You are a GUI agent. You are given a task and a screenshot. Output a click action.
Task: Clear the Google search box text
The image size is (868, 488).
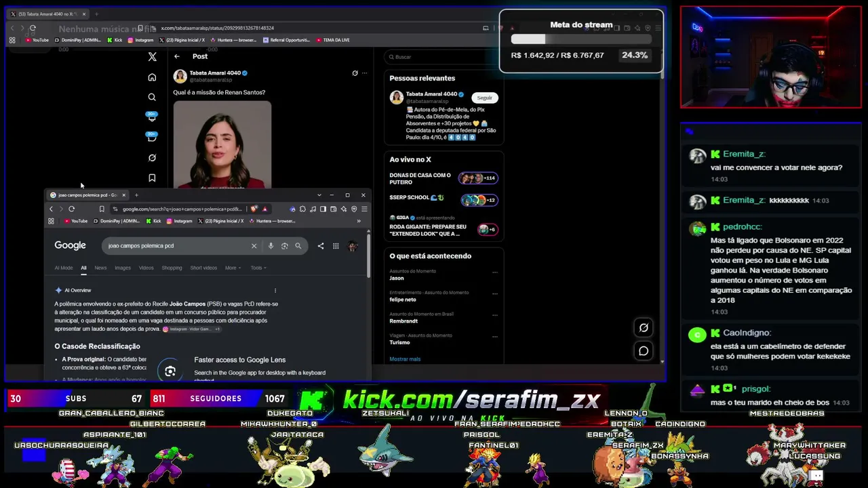coord(254,246)
